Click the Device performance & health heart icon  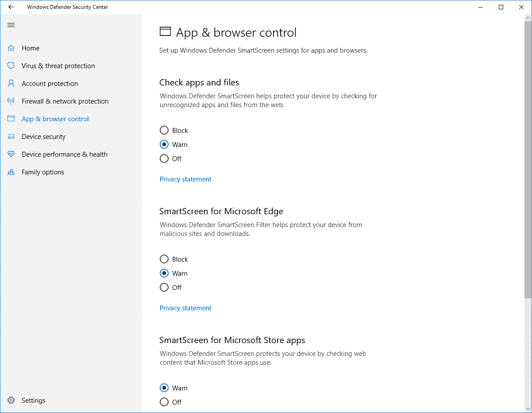tap(11, 154)
